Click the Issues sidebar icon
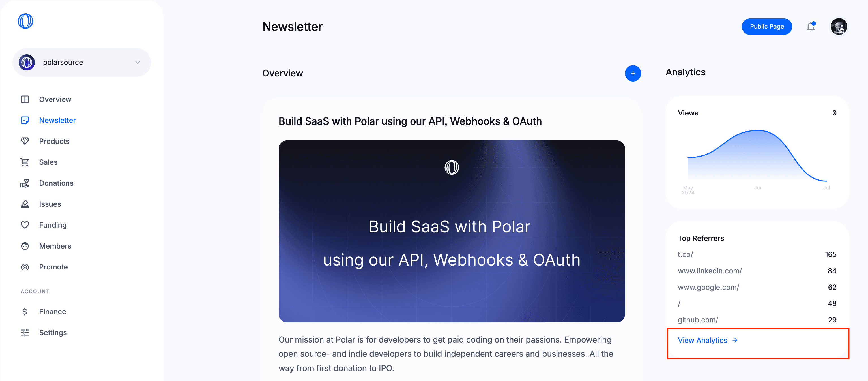 pyautogui.click(x=25, y=204)
